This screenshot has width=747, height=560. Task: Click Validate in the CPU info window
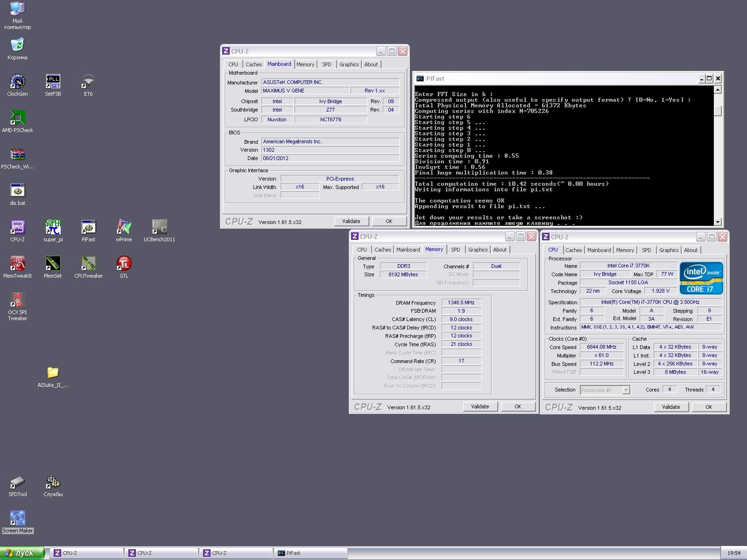point(671,407)
